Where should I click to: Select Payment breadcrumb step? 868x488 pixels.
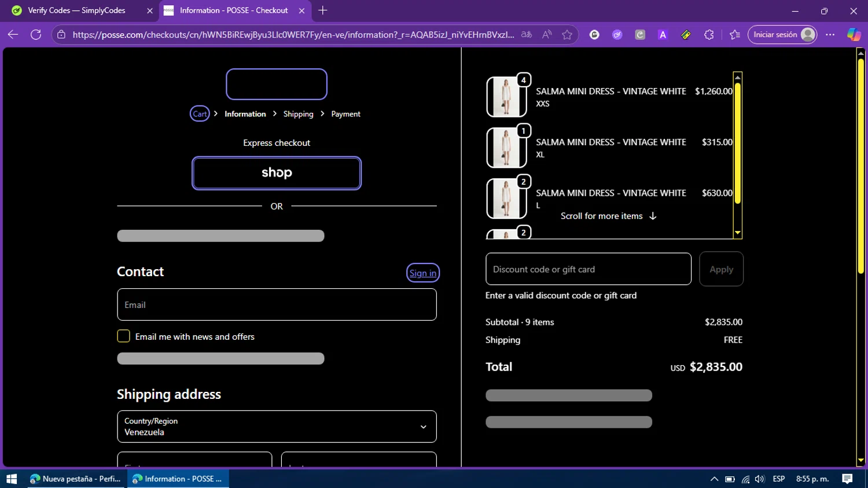[x=345, y=114]
